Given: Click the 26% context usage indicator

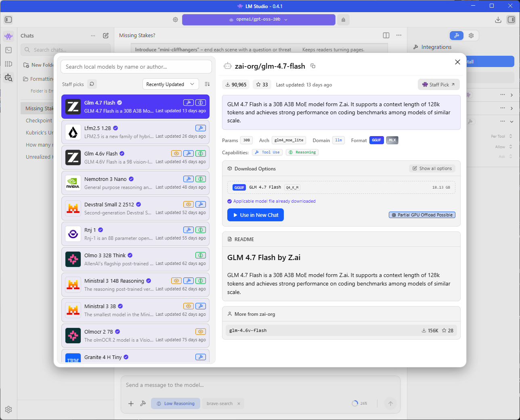Looking at the screenshot, I should click(x=359, y=403).
